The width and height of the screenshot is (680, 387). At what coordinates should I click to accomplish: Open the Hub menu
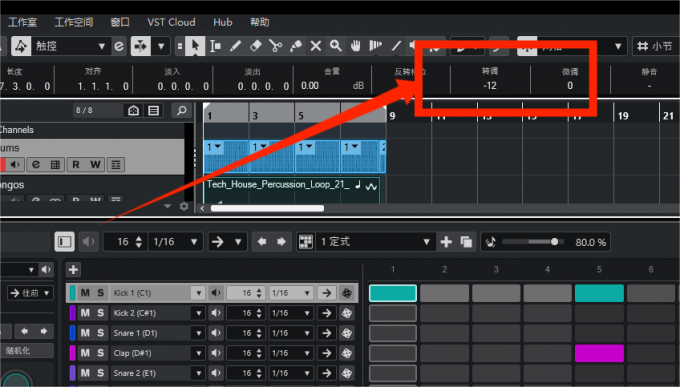tap(222, 22)
